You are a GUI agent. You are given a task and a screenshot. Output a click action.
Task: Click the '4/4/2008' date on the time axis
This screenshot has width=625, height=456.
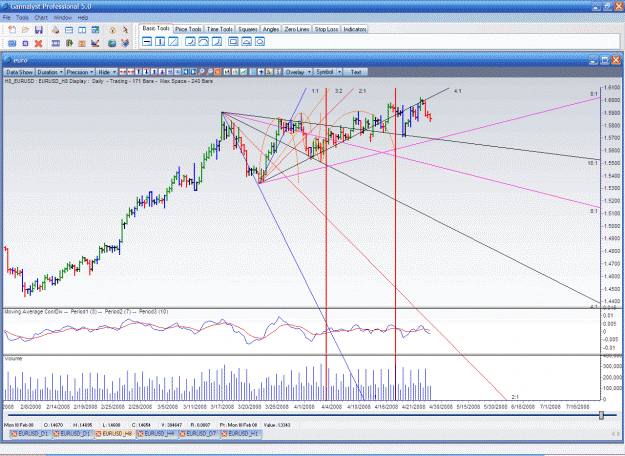332,407
